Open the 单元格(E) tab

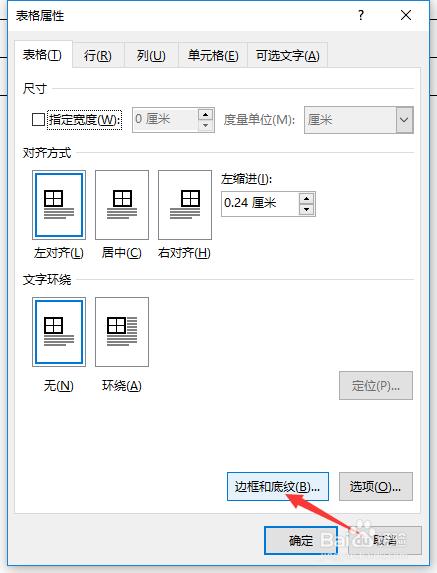[213, 56]
